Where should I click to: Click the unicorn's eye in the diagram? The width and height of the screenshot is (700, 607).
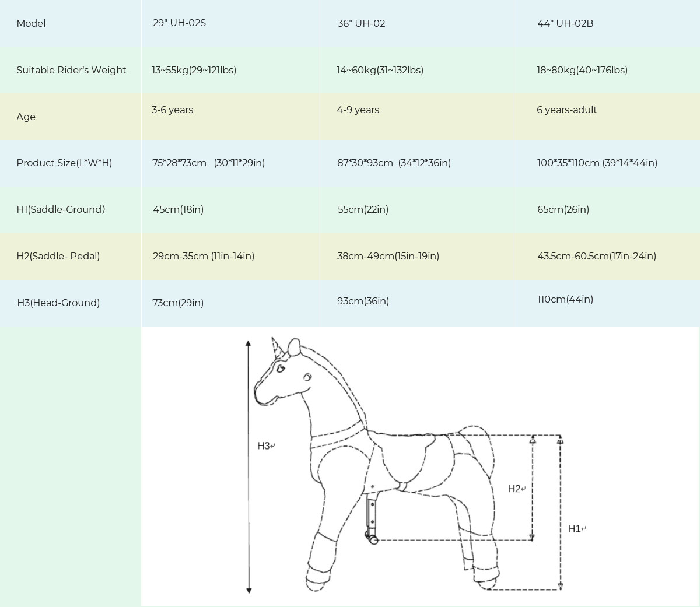(x=281, y=369)
